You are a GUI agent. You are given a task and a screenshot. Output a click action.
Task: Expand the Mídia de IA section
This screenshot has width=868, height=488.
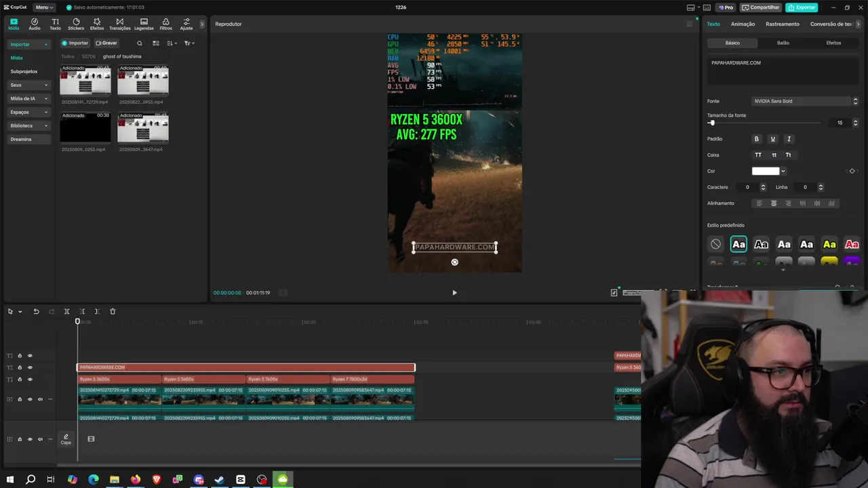[x=45, y=99]
